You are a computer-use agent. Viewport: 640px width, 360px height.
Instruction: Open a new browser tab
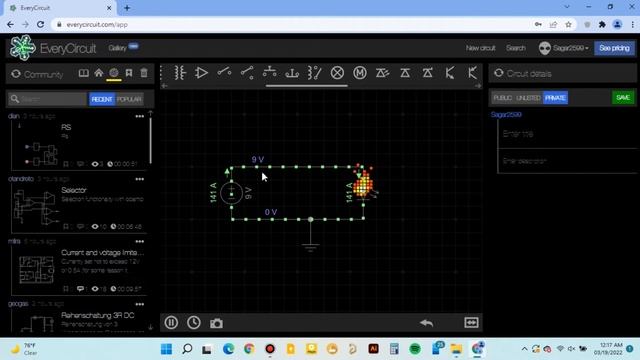click(x=127, y=8)
